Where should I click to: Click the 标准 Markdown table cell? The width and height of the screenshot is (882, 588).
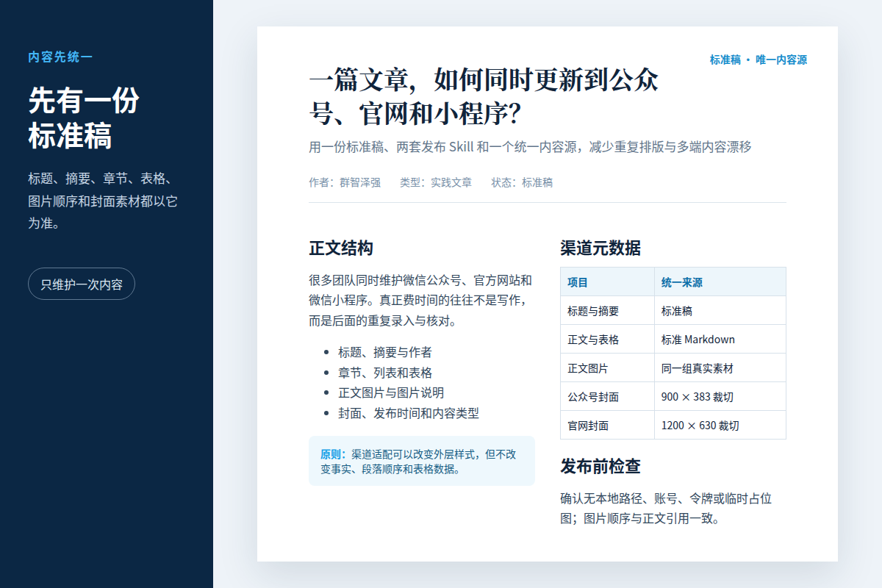pos(720,340)
